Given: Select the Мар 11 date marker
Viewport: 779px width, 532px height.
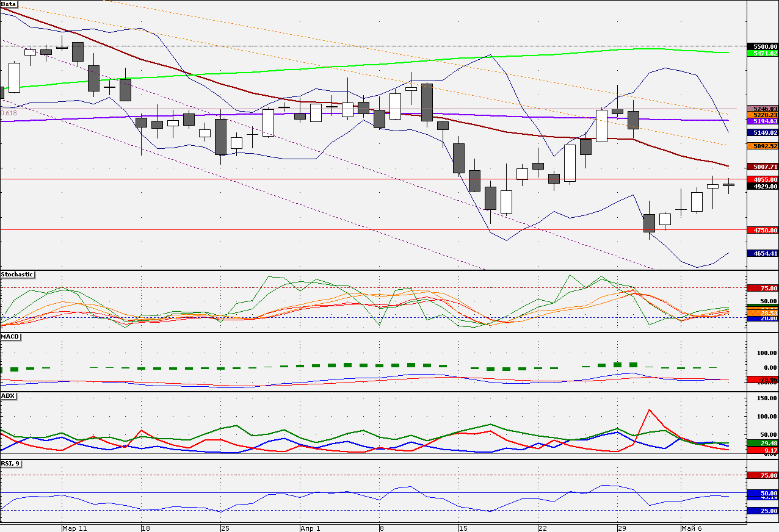Looking at the screenshot, I should tap(74, 528).
